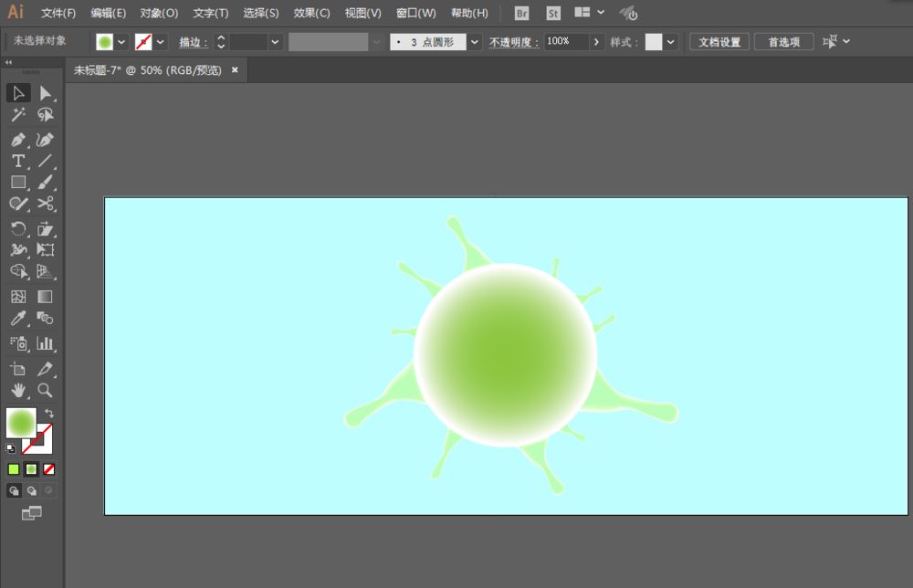Swap fill and stroke colors
This screenshot has width=913, height=588.
click(49, 414)
